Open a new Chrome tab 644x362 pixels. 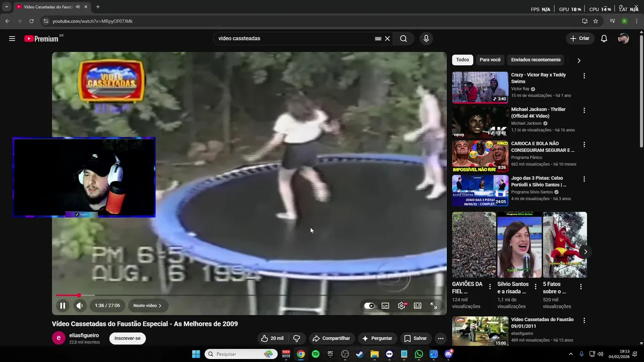pyautogui.click(x=98, y=7)
